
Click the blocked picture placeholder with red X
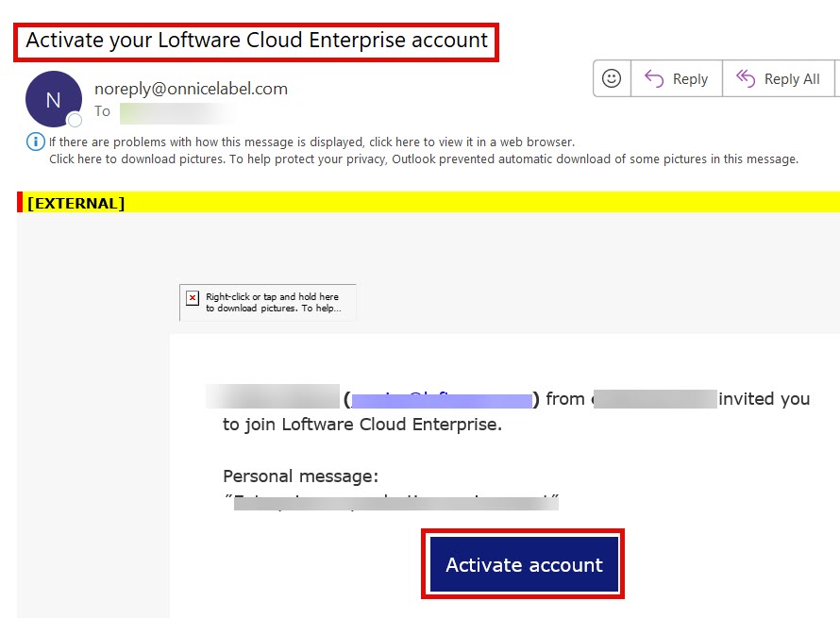[267, 303]
